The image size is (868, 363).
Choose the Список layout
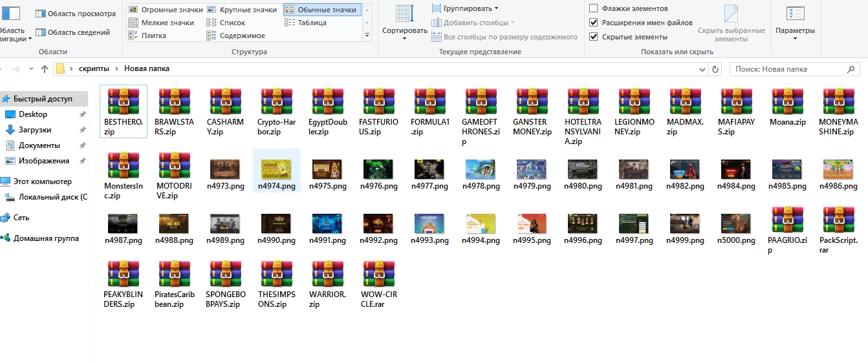(x=226, y=23)
